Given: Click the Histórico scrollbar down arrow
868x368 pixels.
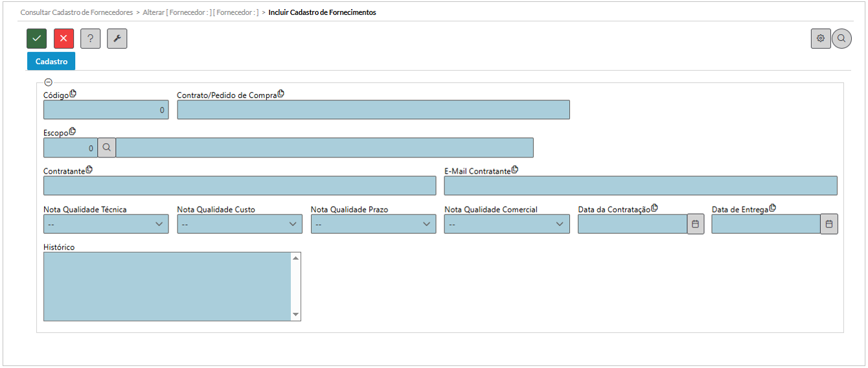Looking at the screenshot, I should (x=296, y=315).
